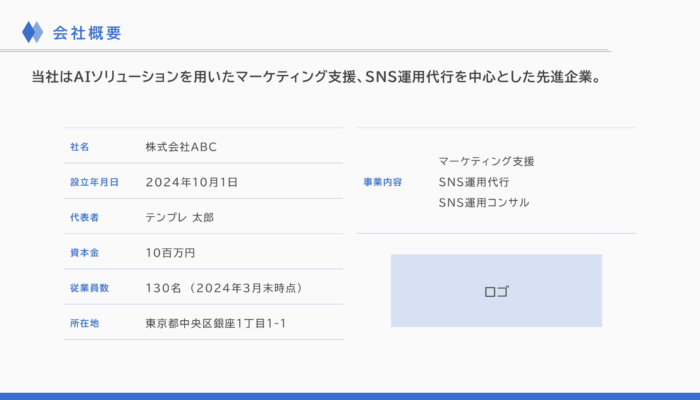Click the SNS運用代行 business item
The width and height of the screenshot is (700, 400).
click(474, 182)
